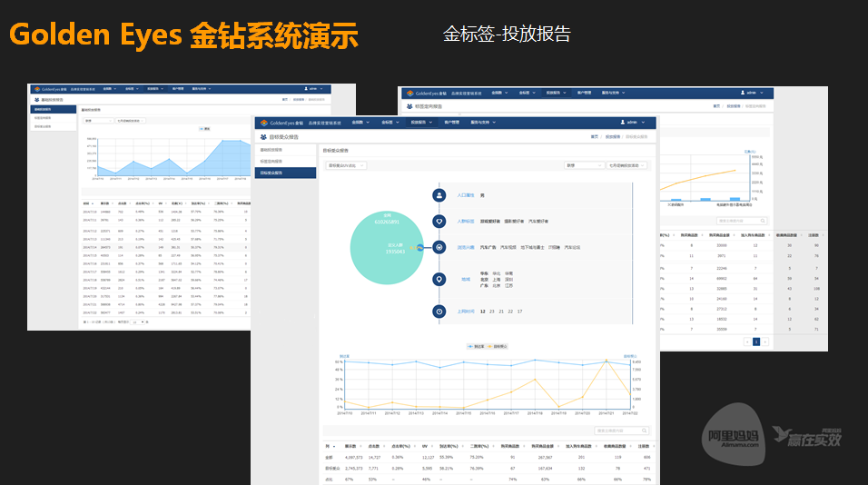868x485 pixels.
Task: Expand the admin menu in the left window
Action: (313, 89)
